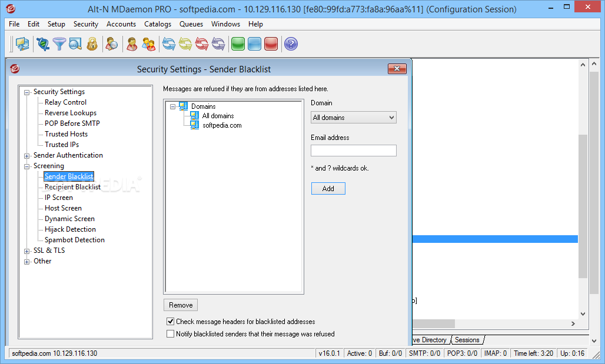This screenshot has width=605, height=364.
Task: Open the funnel filter toolbar icon
Action: coord(59,44)
